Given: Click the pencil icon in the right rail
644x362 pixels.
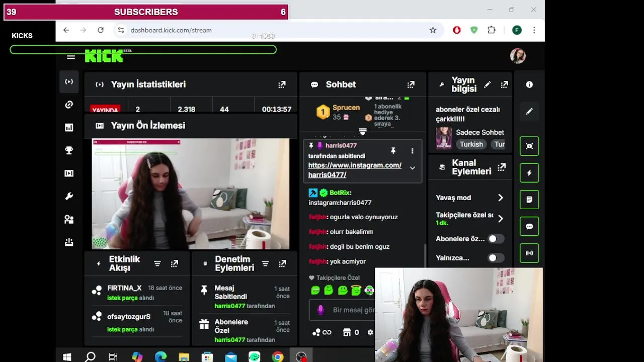Looking at the screenshot, I should tap(529, 111).
